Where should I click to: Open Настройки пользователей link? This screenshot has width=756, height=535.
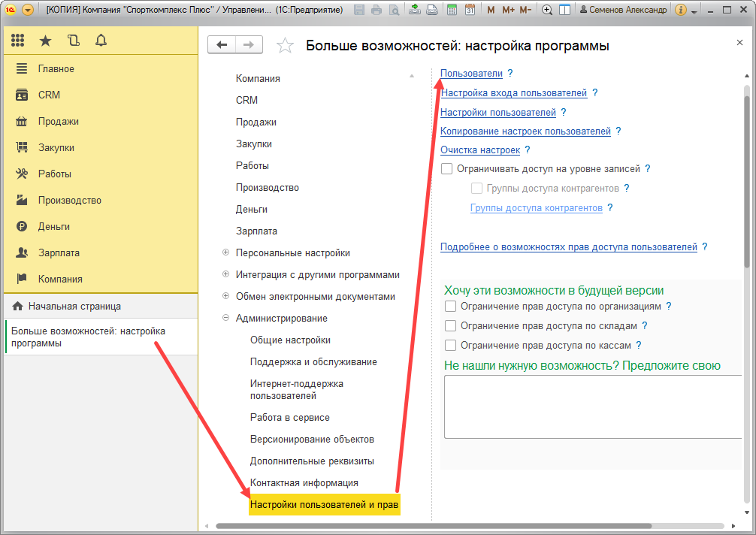pyautogui.click(x=498, y=112)
